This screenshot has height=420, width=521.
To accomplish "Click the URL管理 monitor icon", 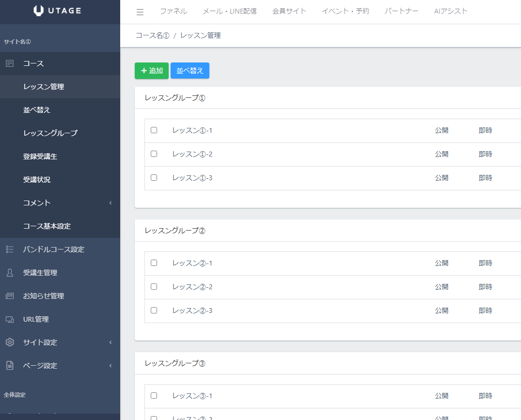I will [x=10, y=319].
